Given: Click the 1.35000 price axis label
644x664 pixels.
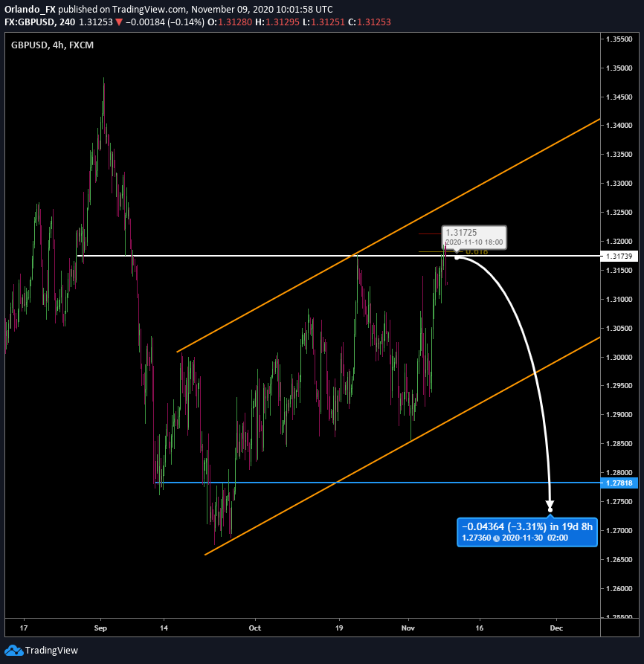Looking at the screenshot, I should pos(619,68).
